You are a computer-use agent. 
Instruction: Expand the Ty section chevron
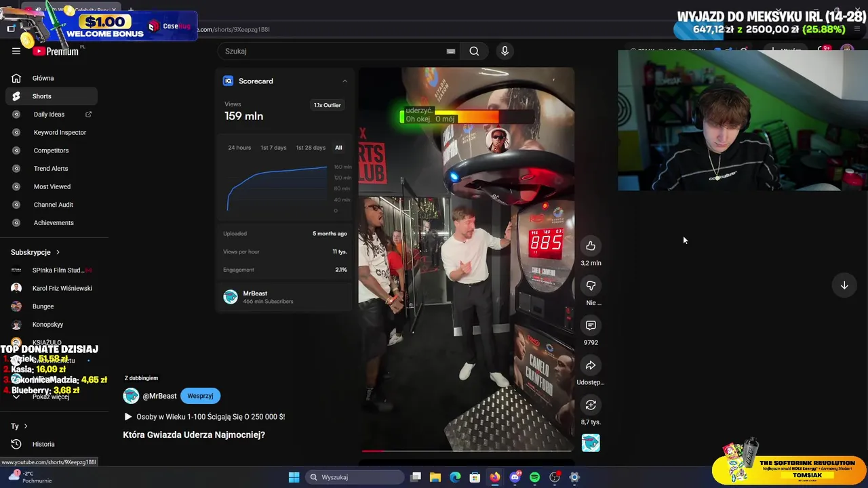26,426
